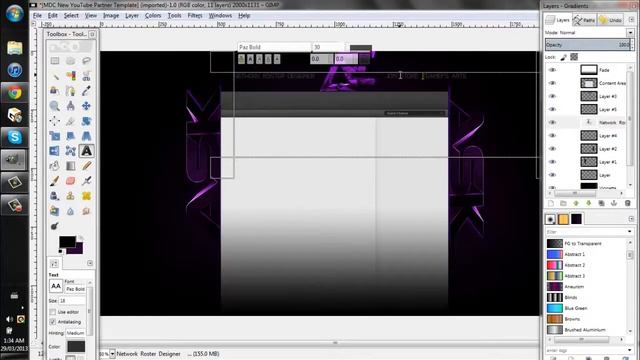Select the Eraser tool
Screen dimensions: 640x360
[71, 181]
